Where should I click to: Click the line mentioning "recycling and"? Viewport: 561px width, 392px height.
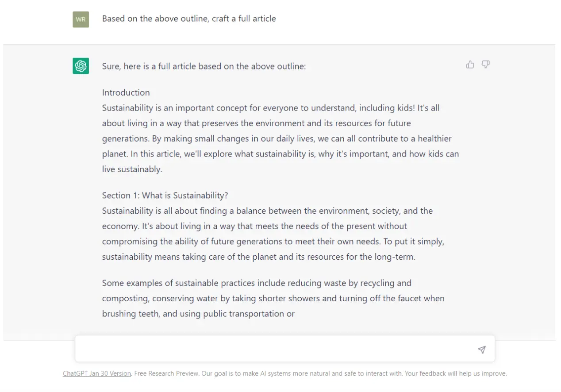[x=257, y=283]
